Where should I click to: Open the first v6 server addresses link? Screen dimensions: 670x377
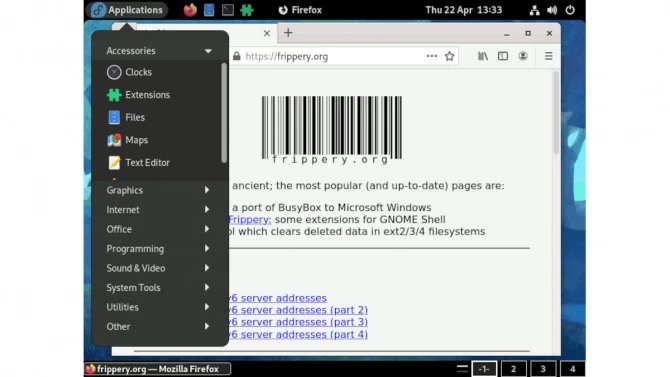point(278,298)
